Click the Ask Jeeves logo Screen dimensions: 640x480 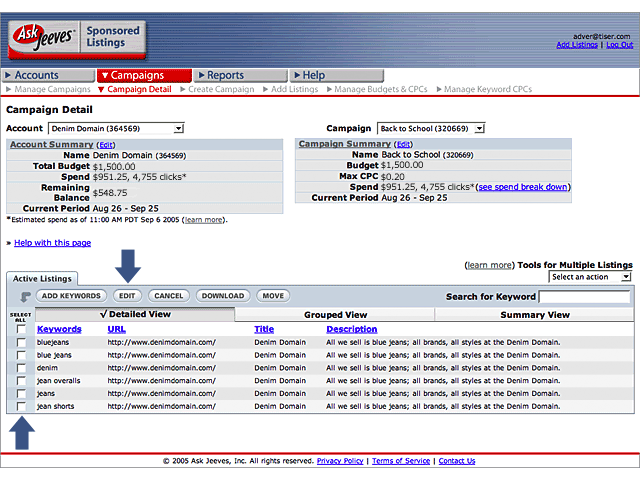(40, 40)
